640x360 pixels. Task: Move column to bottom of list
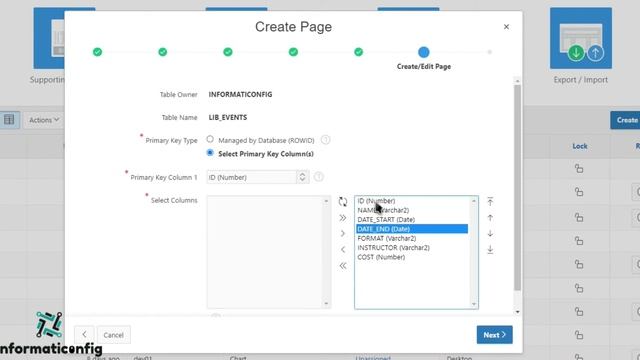490,249
